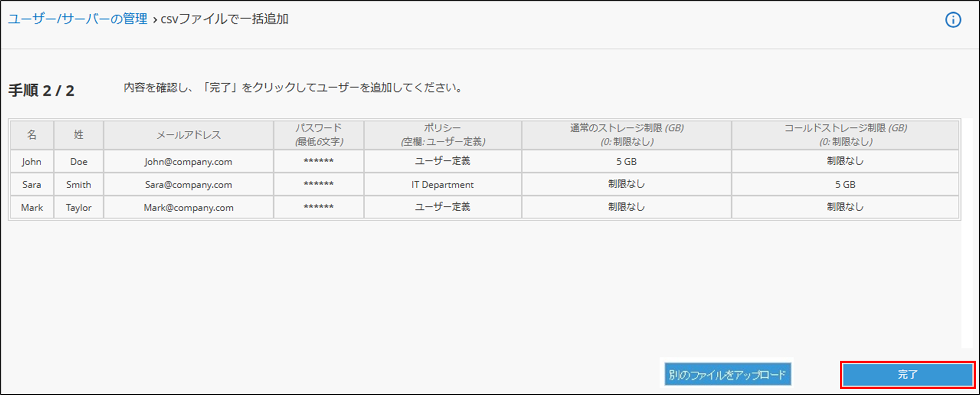The image size is (980, 395).
Task: Select the 名 column header
Action: coord(32,135)
